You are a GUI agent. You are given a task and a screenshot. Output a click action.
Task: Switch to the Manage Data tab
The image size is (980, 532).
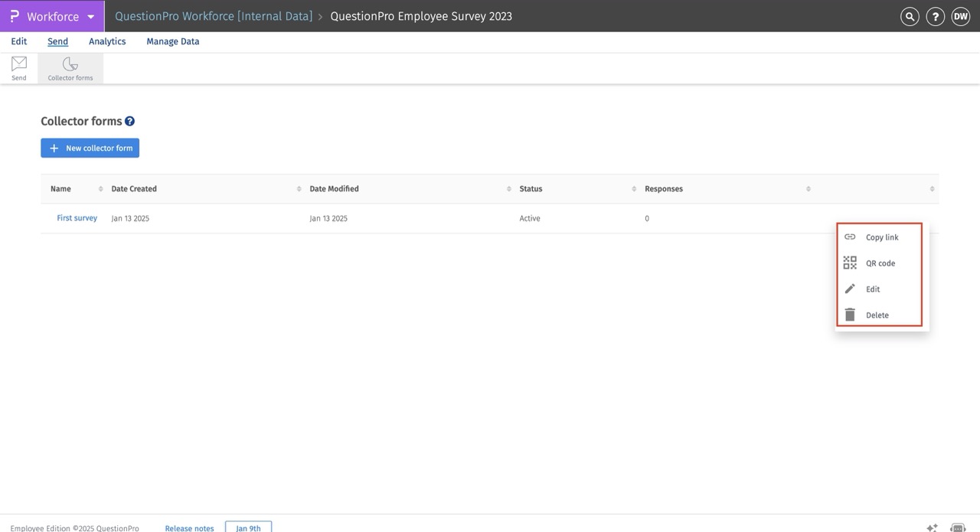point(173,41)
